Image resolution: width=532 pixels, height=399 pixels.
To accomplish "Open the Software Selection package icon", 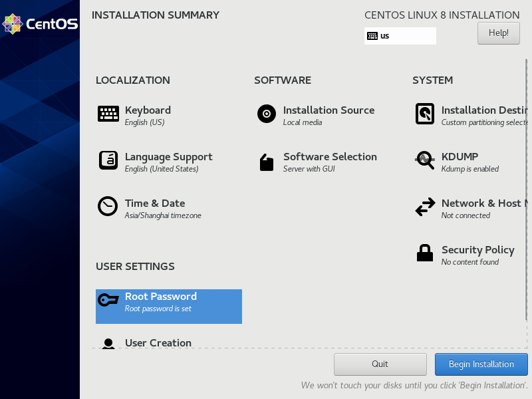I will pyautogui.click(x=267, y=162).
